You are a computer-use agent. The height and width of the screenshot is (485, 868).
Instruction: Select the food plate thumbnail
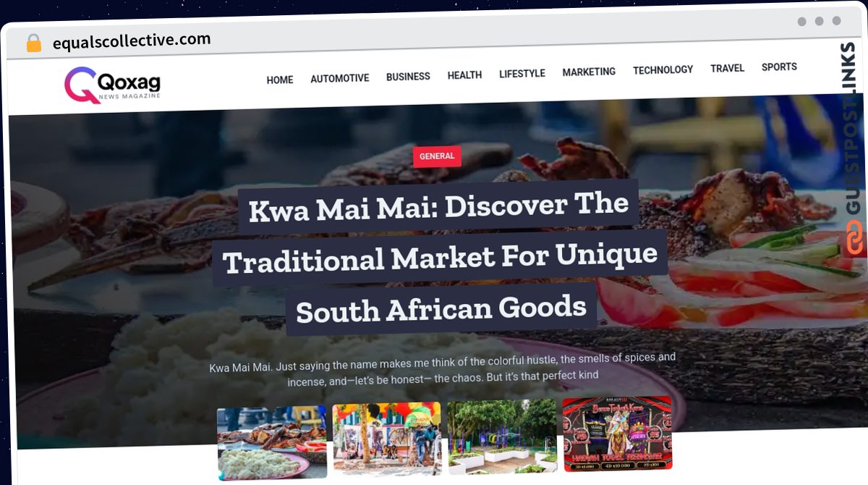272,443
